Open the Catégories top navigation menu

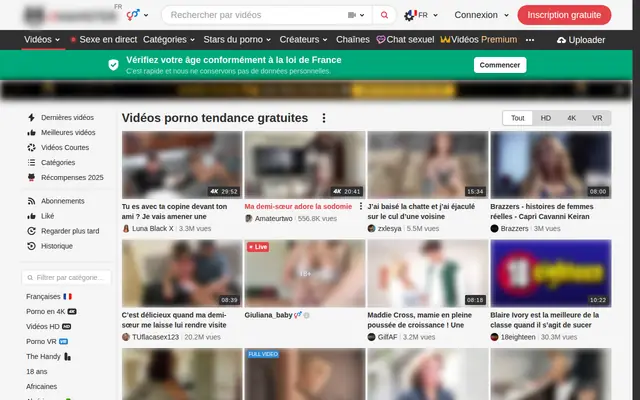[169, 40]
